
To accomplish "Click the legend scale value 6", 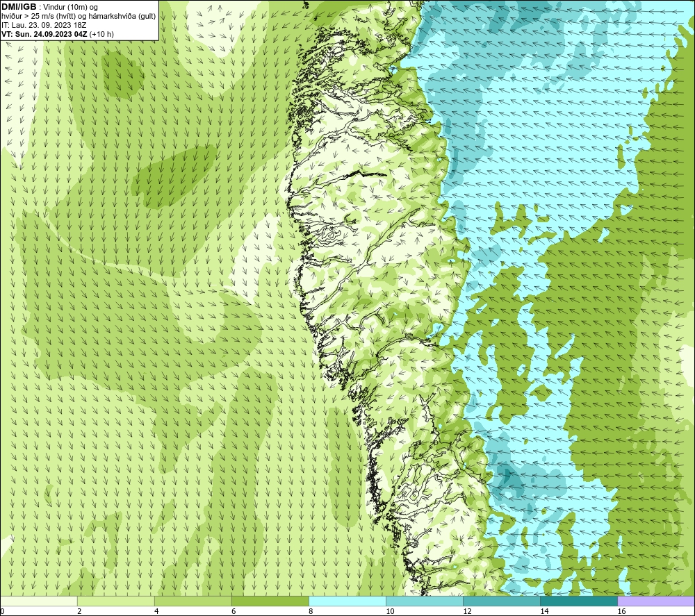I will [234, 612].
